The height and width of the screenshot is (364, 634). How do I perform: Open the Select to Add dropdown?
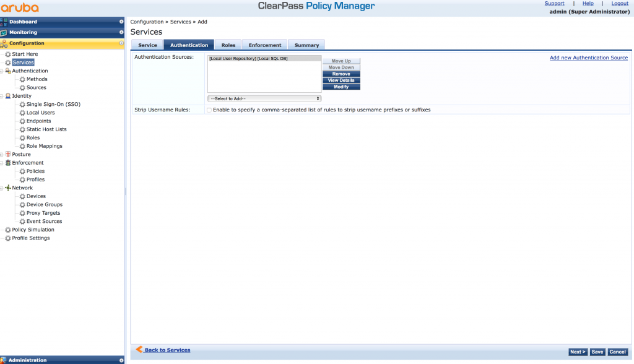point(264,98)
